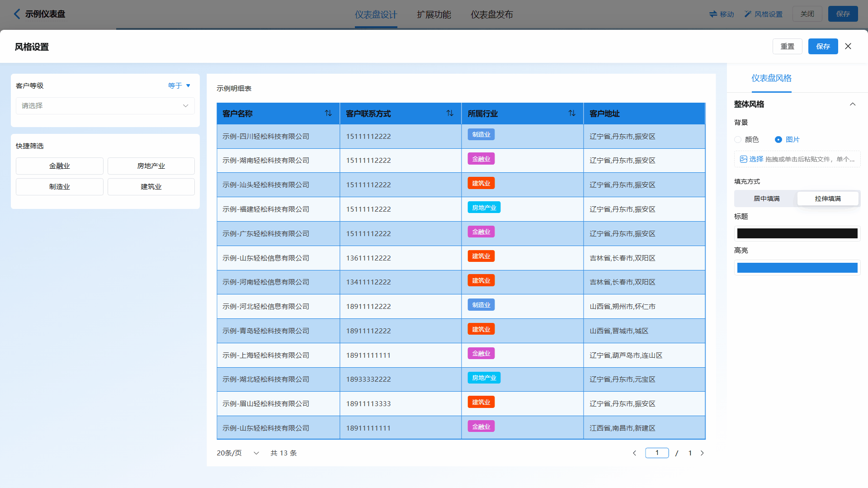Select the 图片 background radio button
Image resolution: width=868 pixels, height=488 pixels.
778,140
